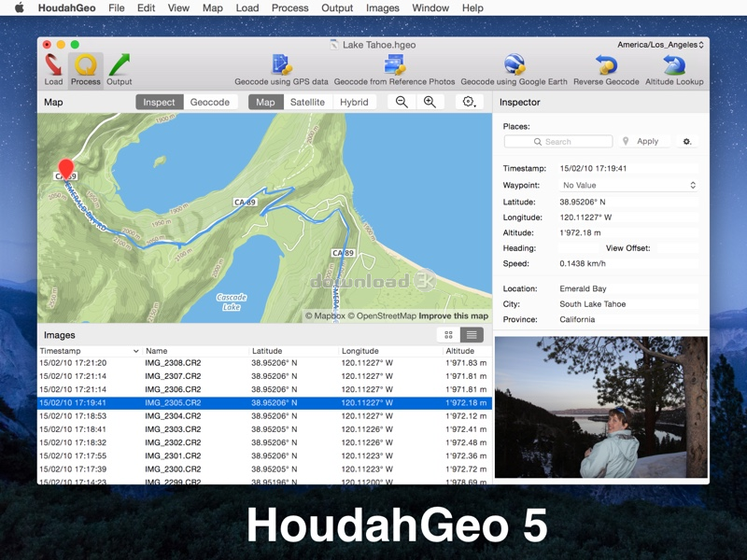Click the Load toolbar icon

click(x=53, y=69)
